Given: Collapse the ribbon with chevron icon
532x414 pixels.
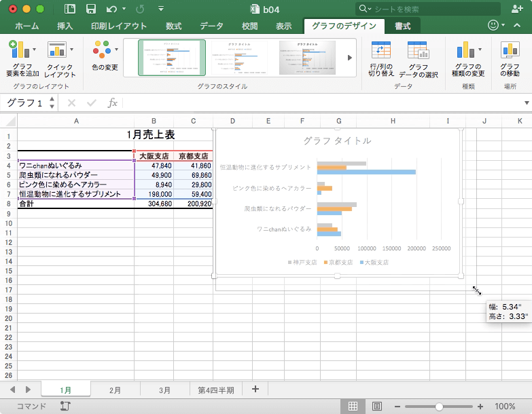Looking at the screenshot, I should (x=517, y=25).
